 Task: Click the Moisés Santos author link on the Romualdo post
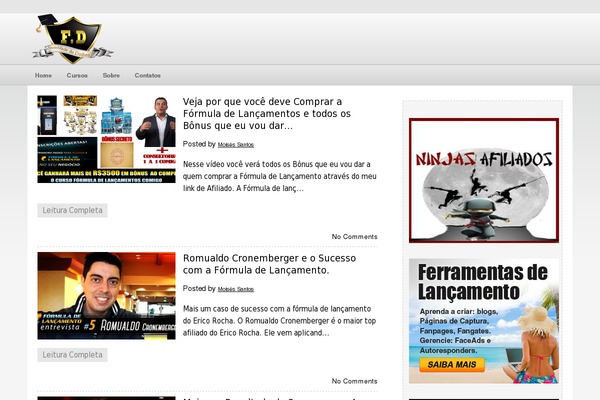coord(236,289)
